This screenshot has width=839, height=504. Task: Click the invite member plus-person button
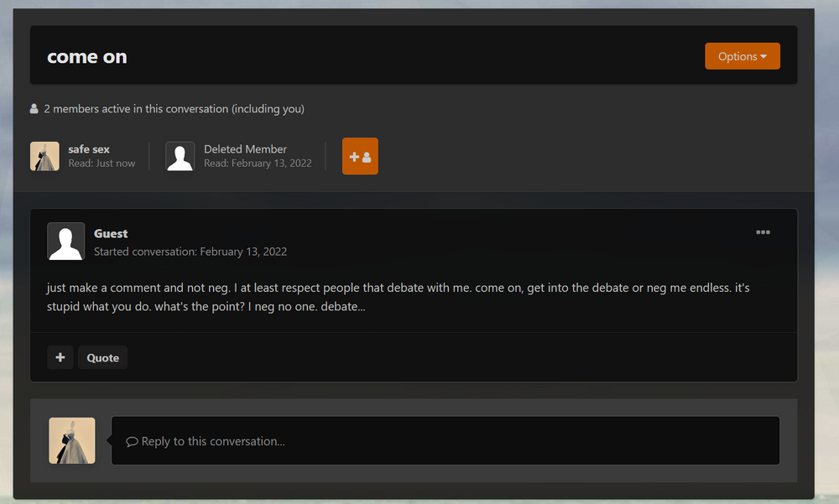(x=360, y=157)
